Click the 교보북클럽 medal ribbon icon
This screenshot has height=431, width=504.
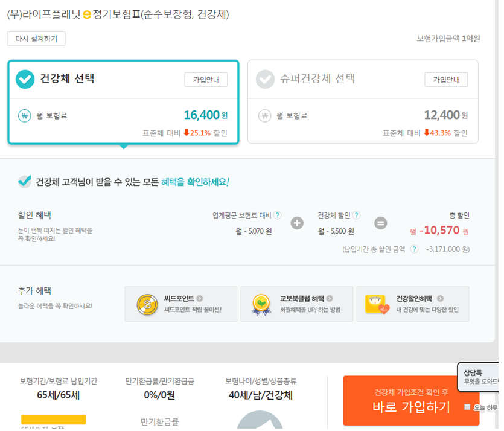tap(261, 305)
